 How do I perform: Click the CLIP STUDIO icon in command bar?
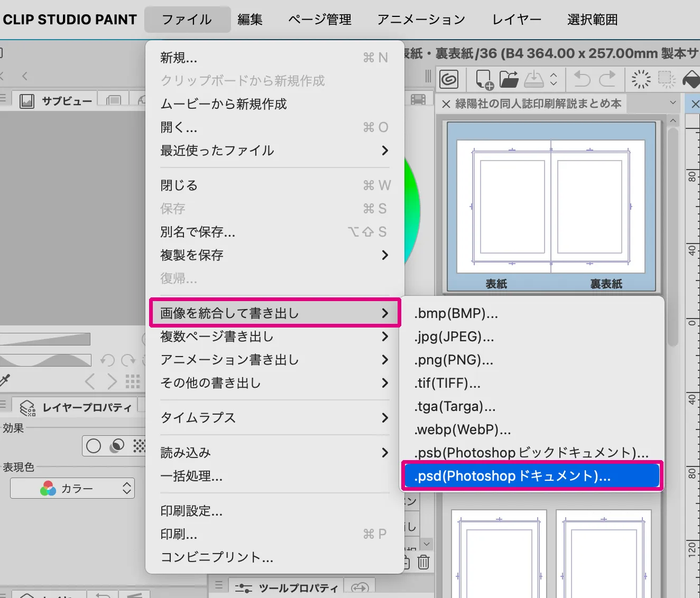449,79
